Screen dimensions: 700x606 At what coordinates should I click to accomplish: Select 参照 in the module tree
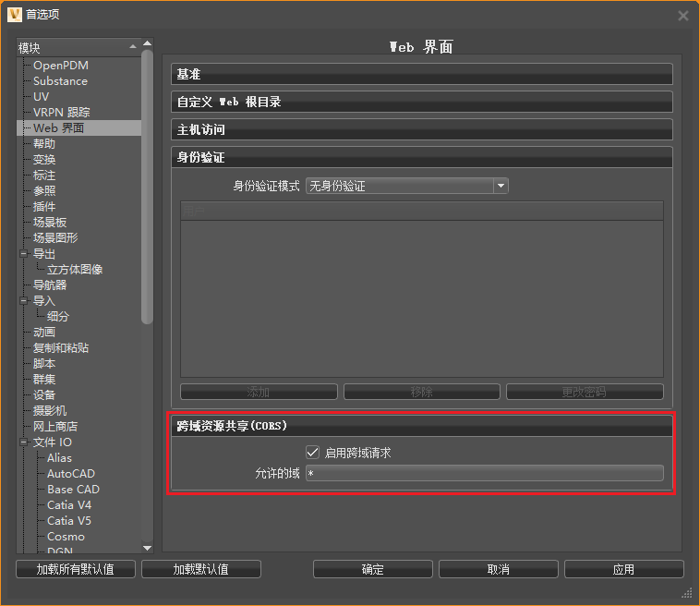[44, 190]
